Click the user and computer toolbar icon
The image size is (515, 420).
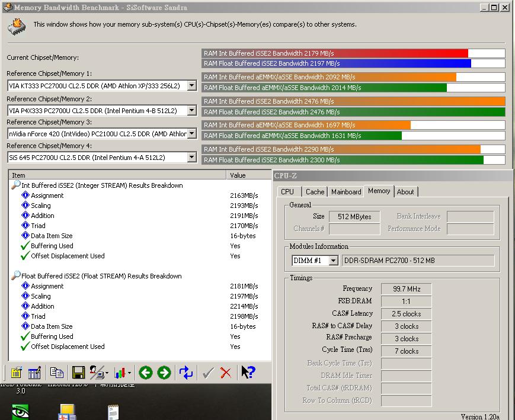click(96, 373)
